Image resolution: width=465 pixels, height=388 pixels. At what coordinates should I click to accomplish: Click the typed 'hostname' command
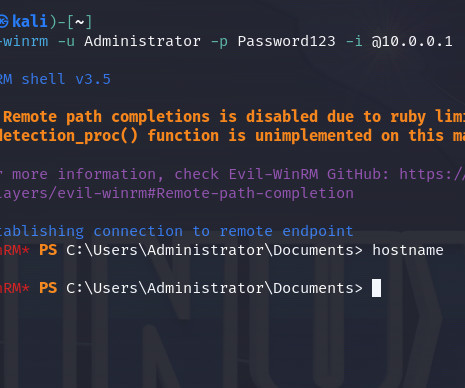pos(408,250)
